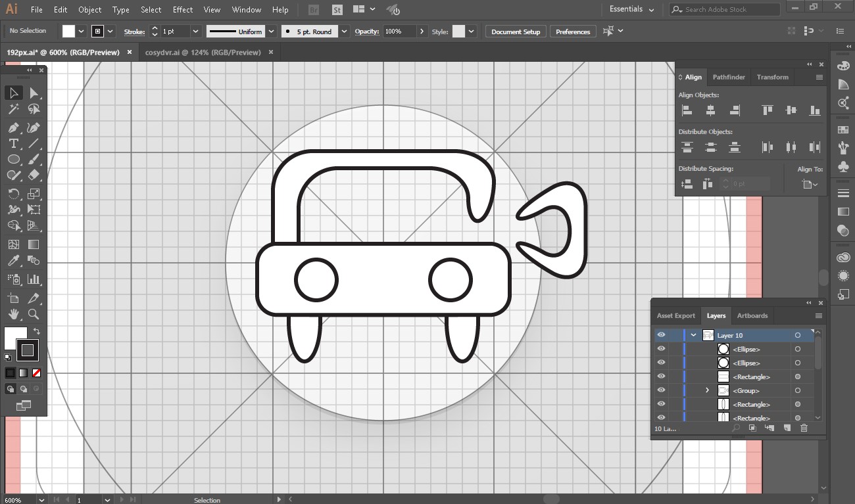Open the Window menu

(247, 10)
